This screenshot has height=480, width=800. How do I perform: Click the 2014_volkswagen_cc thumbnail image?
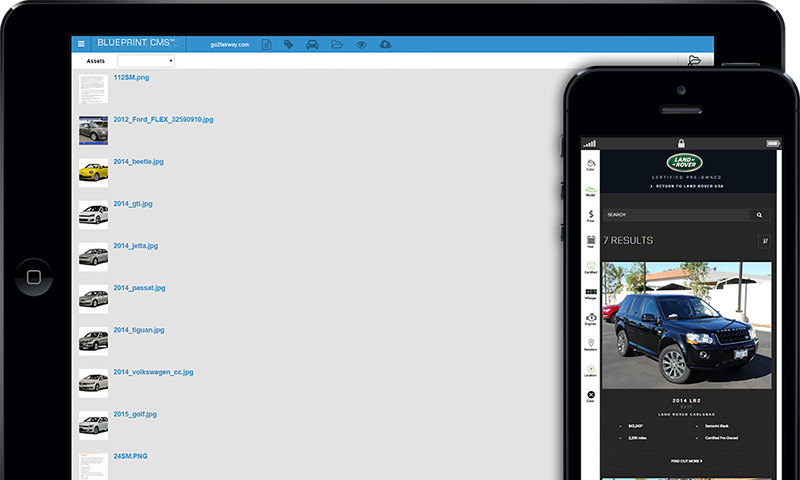(x=93, y=383)
